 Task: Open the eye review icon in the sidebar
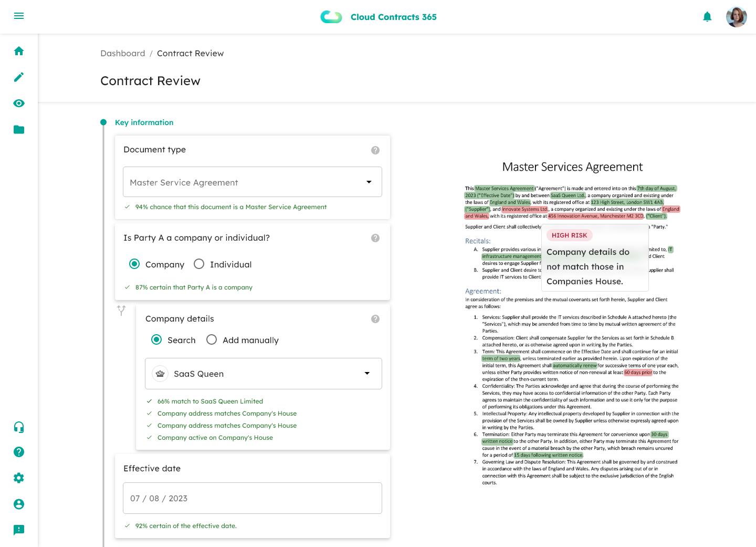(x=19, y=103)
